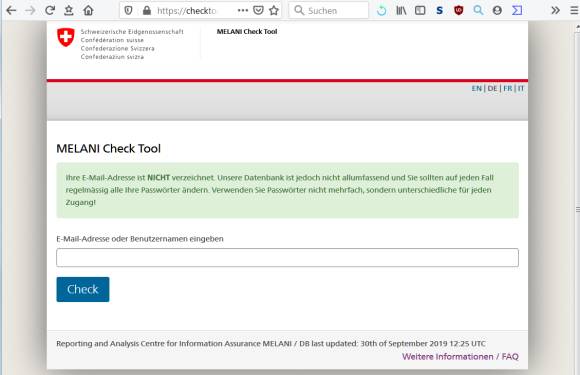Open the tracking protection shield icon

point(128,10)
